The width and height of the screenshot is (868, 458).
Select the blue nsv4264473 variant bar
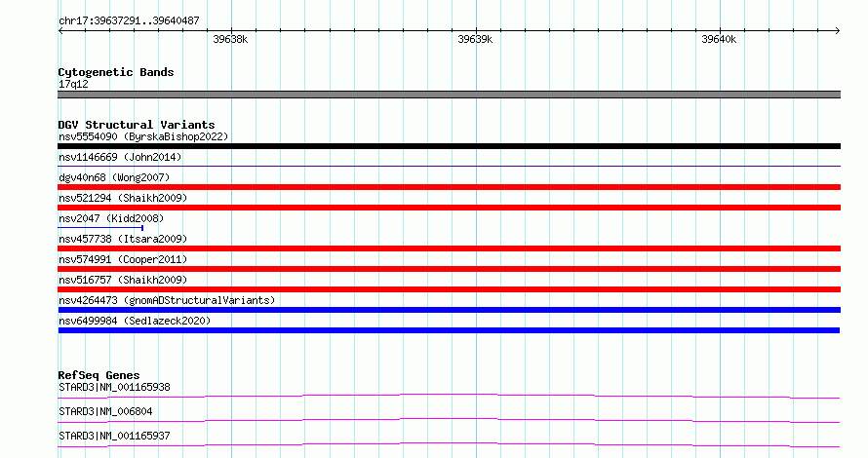pyautogui.click(x=449, y=310)
